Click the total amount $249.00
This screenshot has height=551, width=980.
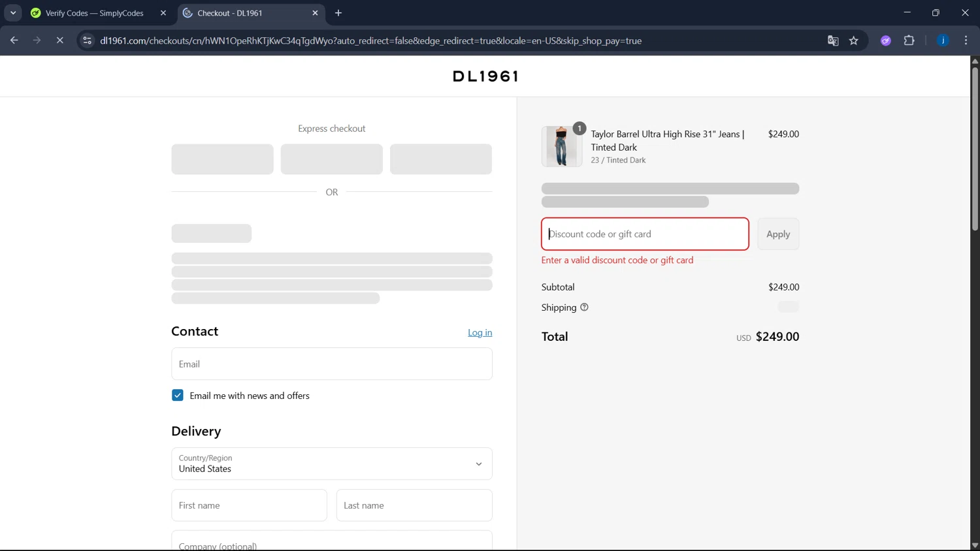[777, 337]
